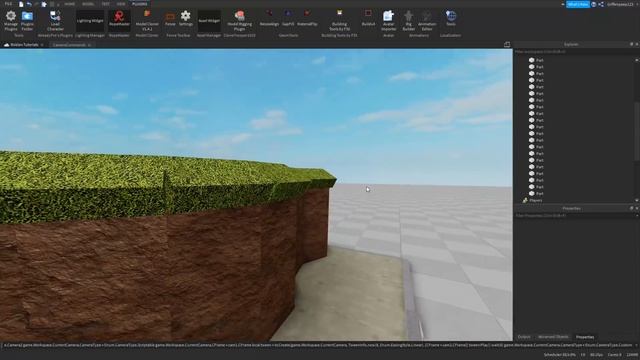The image size is (640, 360).
Task: Select the GapFill tool
Action: click(x=288, y=19)
